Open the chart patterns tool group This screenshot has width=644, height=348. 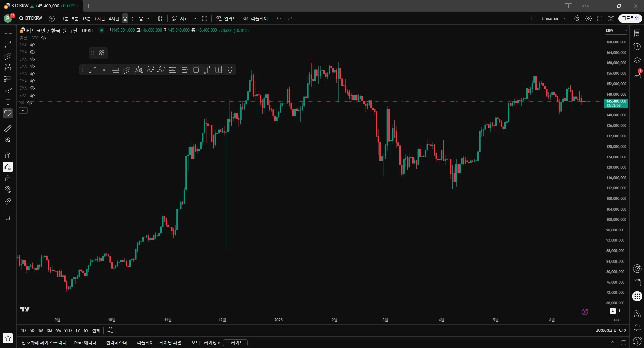point(8,67)
